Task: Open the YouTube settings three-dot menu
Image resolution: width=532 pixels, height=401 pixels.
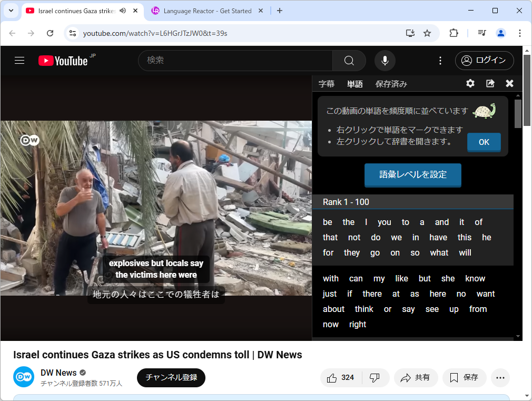Action: click(440, 61)
